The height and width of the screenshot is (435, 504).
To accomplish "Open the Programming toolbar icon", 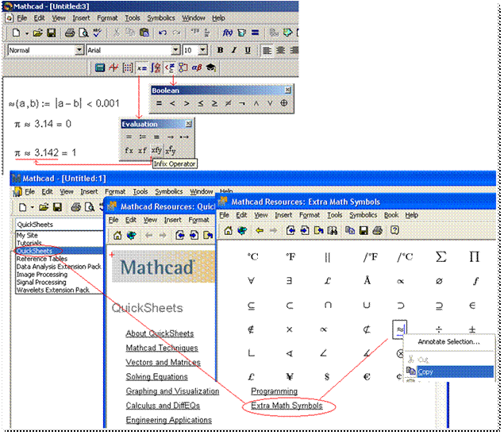I will 183,67.
